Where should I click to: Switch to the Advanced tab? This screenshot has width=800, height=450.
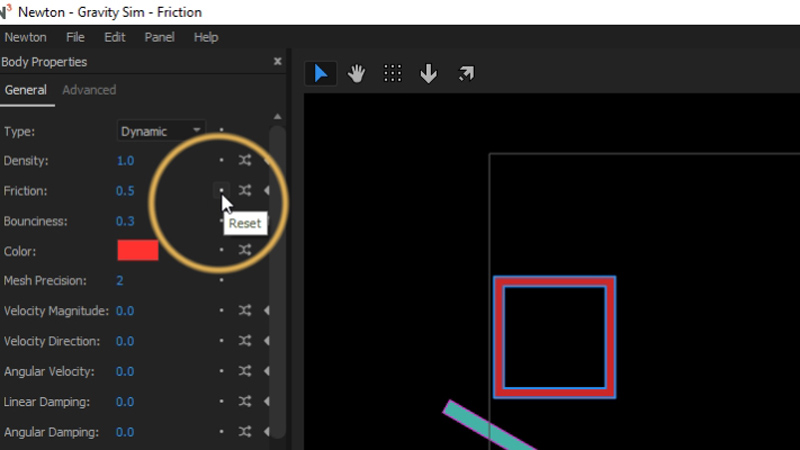[89, 90]
